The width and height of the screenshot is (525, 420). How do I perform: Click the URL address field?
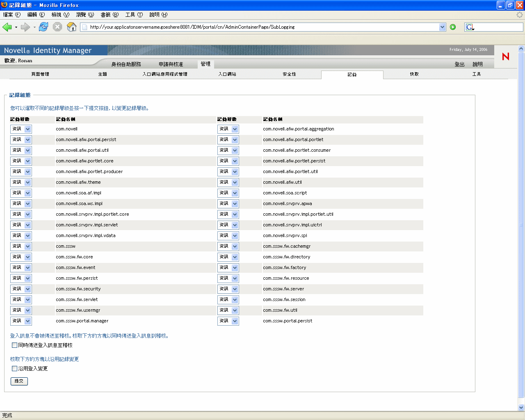coord(264,27)
